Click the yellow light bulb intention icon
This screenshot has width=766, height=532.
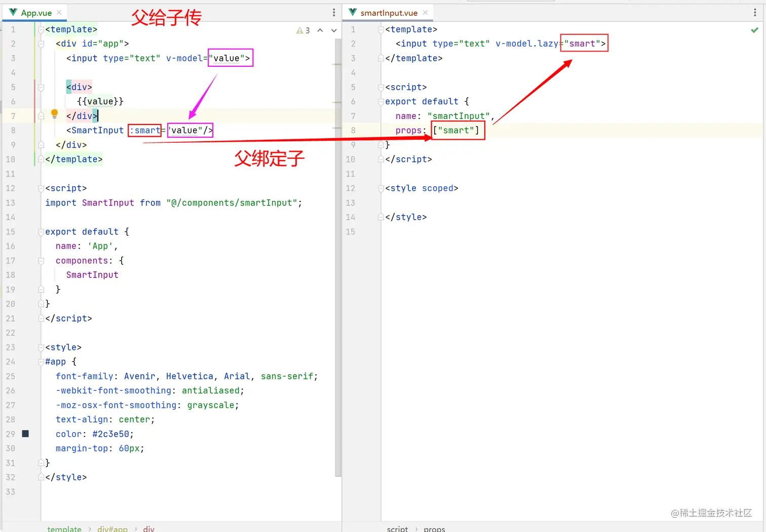pos(54,114)
